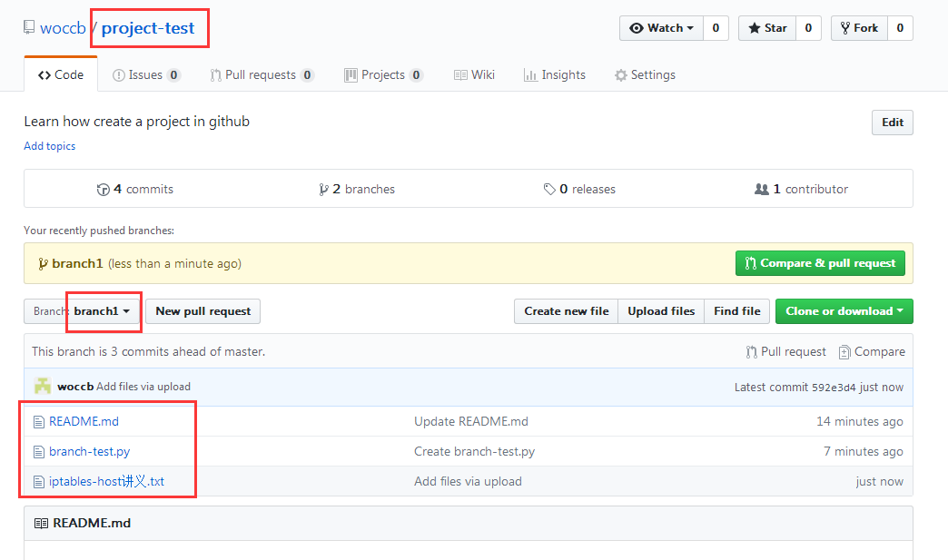
Task: Open 'Add files via upload' message in iptables row
Action: click(x=468, y=481)
